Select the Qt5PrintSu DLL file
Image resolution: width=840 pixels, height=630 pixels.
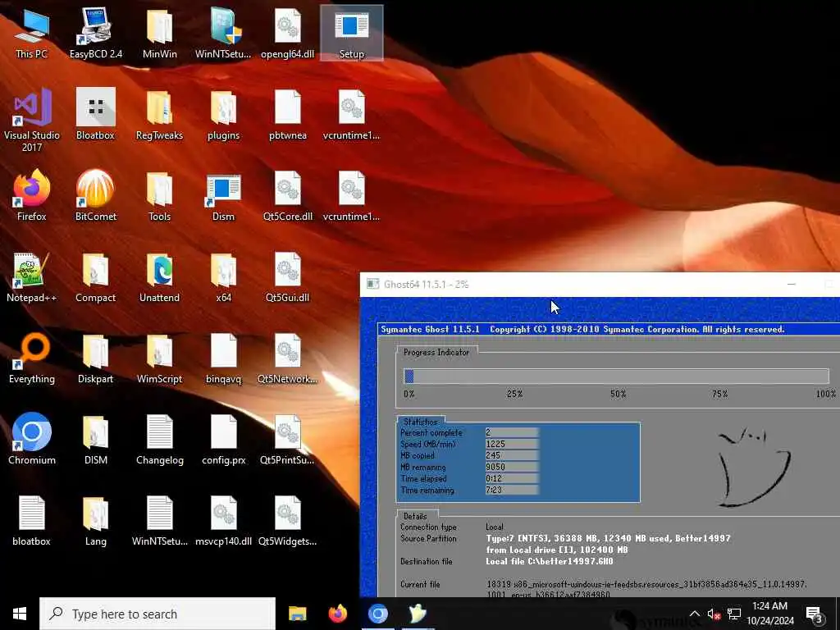(x=288, y=440)
